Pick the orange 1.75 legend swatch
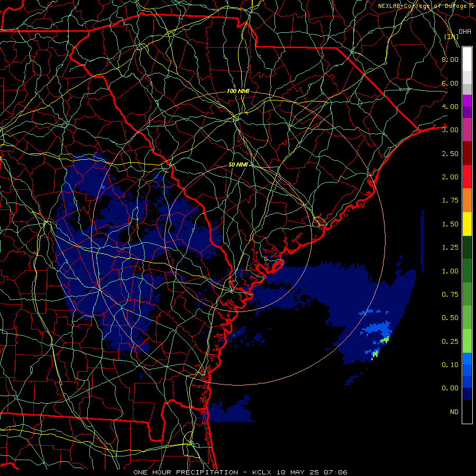This screenshot has width=476, height=476. pyautogui.click(x=467, y=200)
